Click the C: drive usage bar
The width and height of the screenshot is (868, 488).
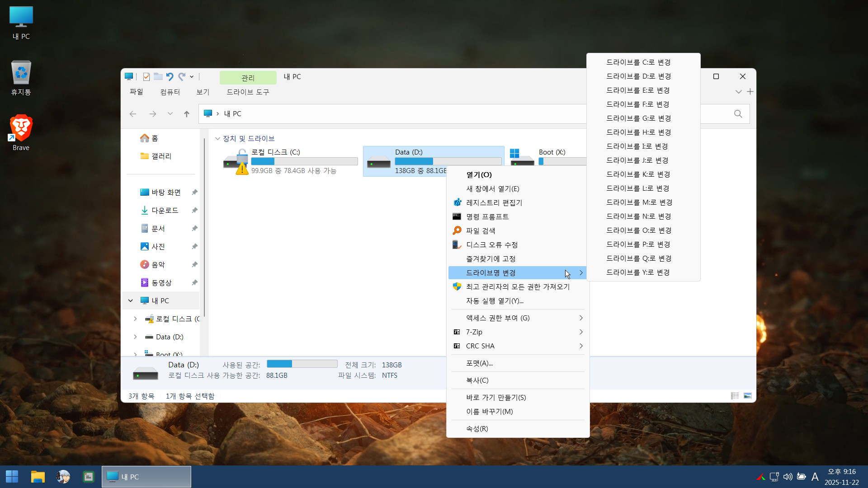304,161
